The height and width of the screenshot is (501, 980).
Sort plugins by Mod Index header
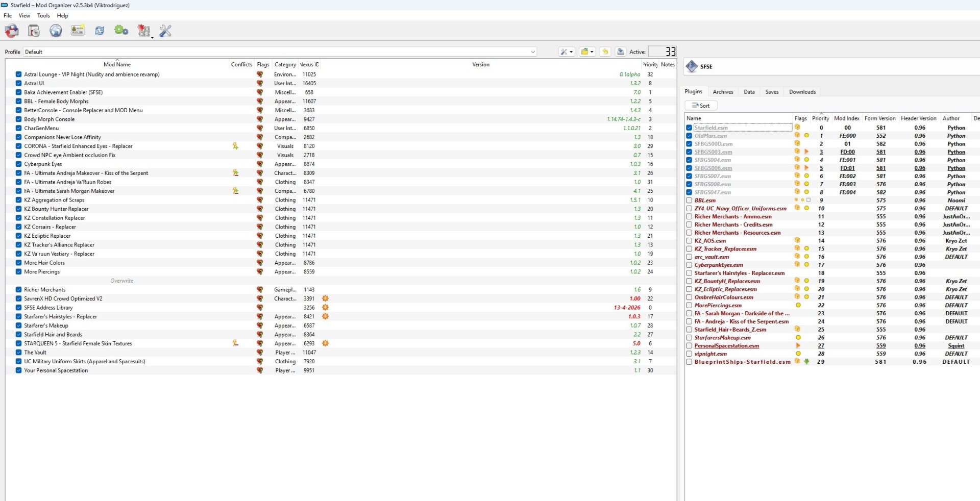click(847, 118)
